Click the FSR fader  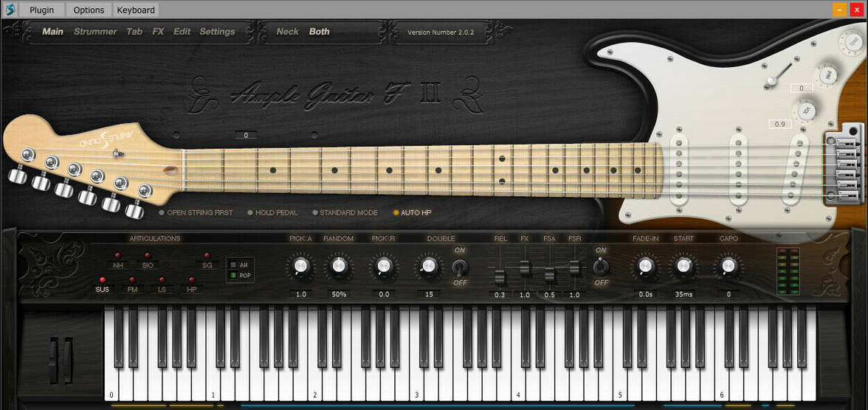pos(574,267)
